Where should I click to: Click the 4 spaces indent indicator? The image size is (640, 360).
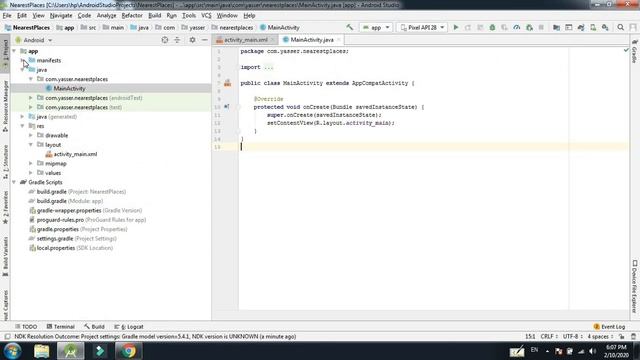click(600, 337)
